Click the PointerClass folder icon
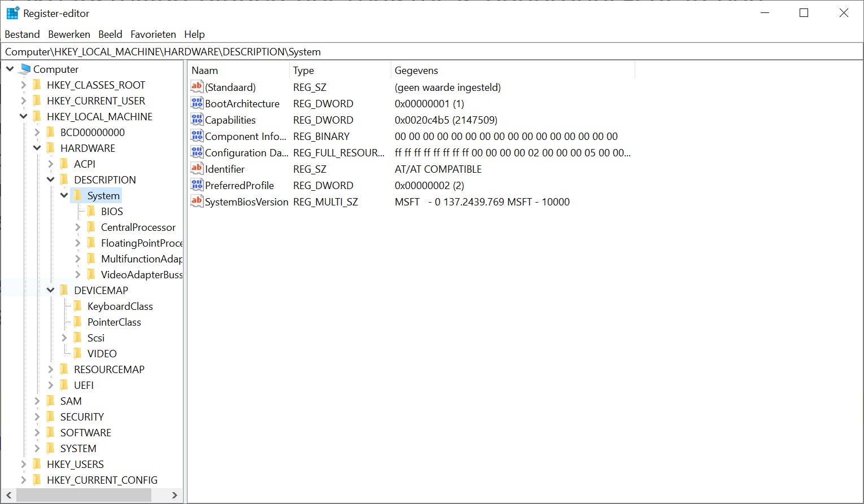 click(x=78, y=322)
